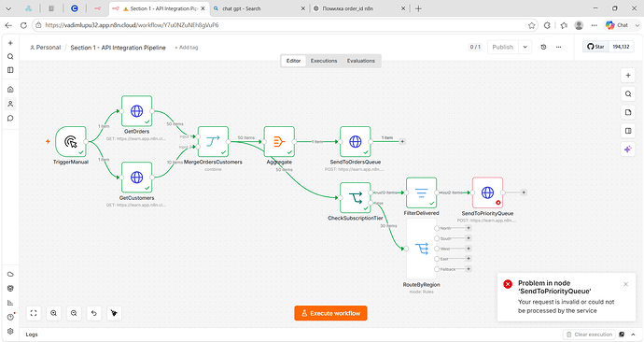Open the help robot icon in sidebar
Image resolution: width=644 pixels, height=342 pixels.
click(10, 289)
